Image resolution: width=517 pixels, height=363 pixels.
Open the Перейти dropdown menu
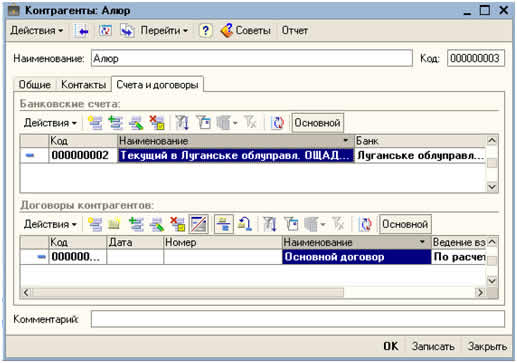(164, 31)
